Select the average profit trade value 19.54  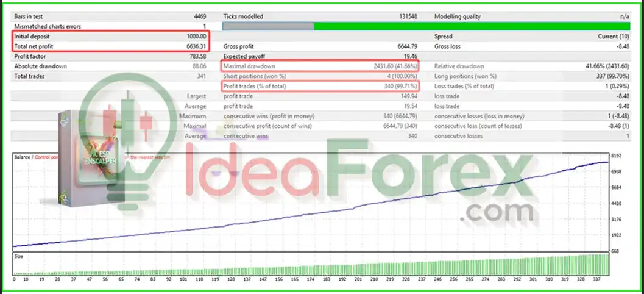pos(411,106)
